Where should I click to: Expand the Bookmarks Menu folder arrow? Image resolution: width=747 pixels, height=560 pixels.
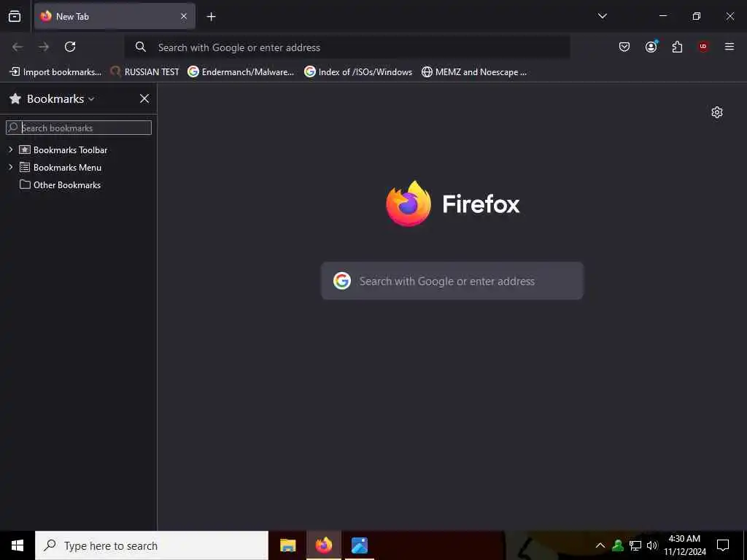[x=10, y=167]
